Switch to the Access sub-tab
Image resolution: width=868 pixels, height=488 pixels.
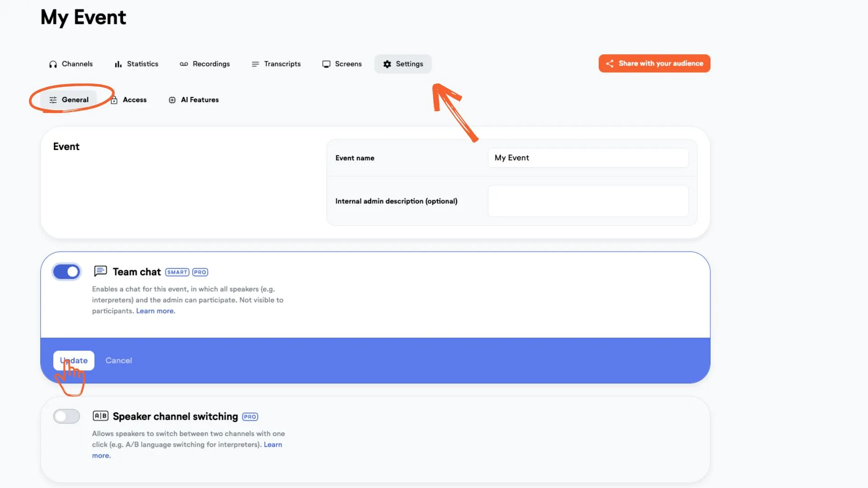coord(128,100)
